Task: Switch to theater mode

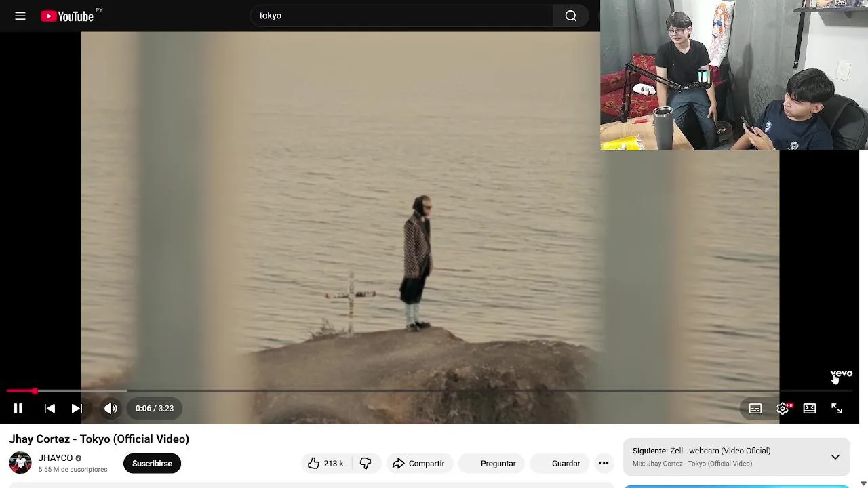Action: 810,408
